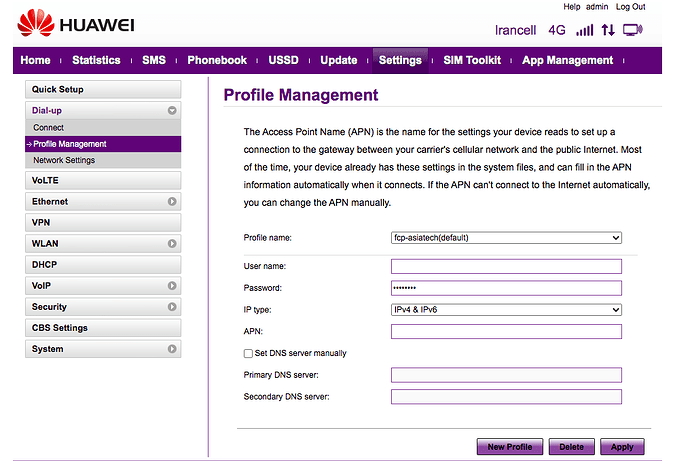Screen dimensions: 690x461
Task: Click the New Profile button
Action: tap(510, 447)
